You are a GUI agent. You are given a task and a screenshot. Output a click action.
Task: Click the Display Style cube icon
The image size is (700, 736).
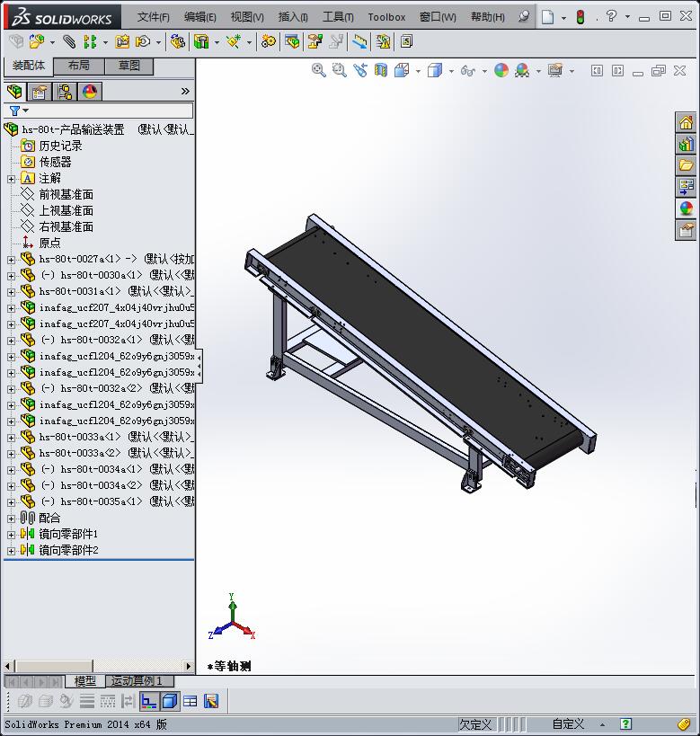(x=435, y=70)
